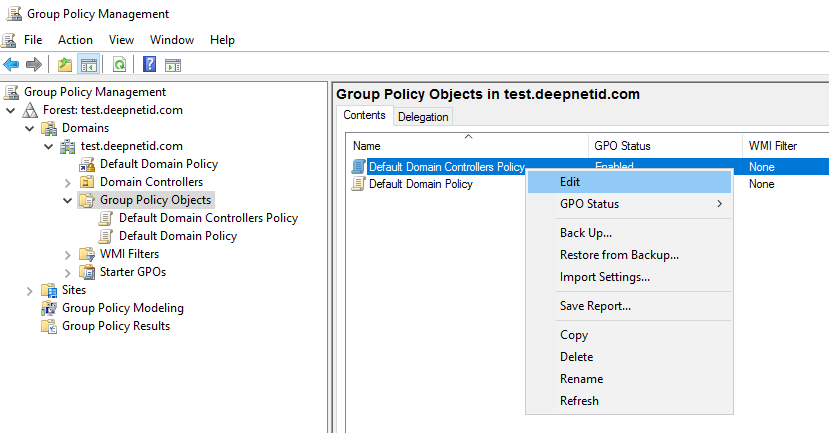Toggle Show/Hide Action Pane toolbar icon
This screenshot has height=433, width=829.
click(x=172, y=65)
